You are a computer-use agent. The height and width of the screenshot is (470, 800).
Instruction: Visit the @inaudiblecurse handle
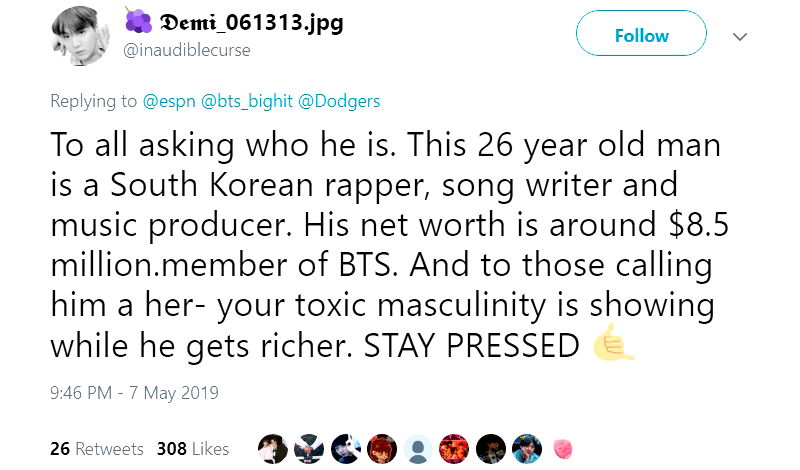tap(186, 50)
